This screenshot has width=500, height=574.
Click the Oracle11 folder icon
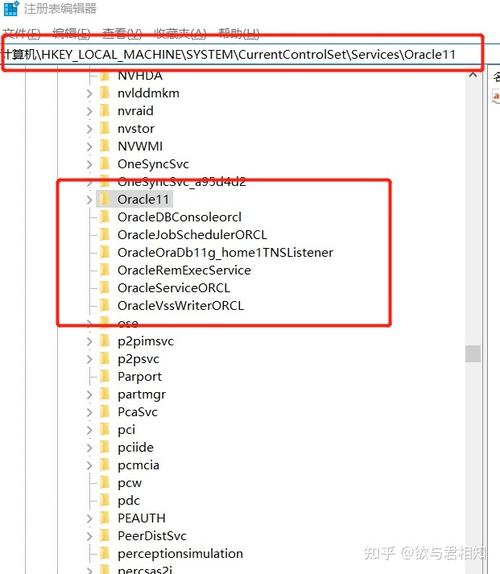(105, 199)
